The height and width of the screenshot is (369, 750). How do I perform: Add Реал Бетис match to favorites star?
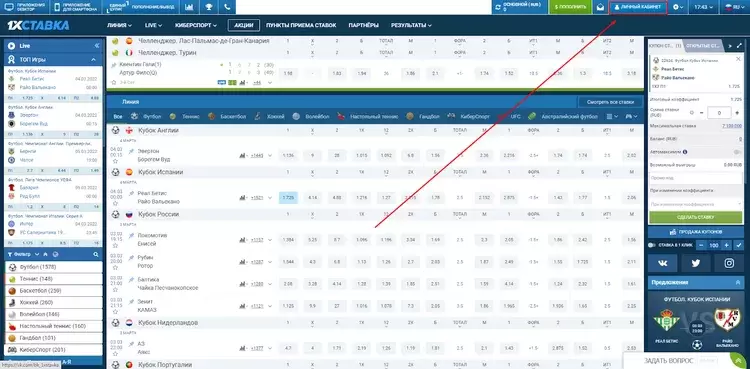[x=115, y=204]
